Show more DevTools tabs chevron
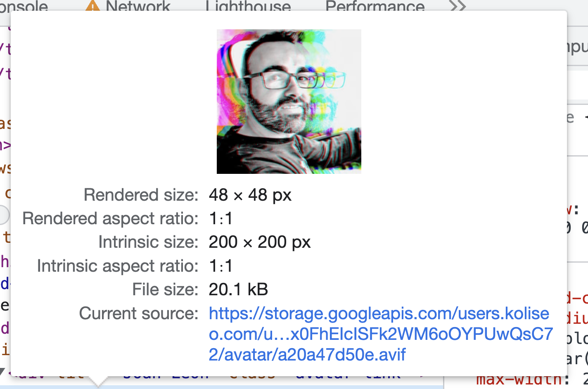588x389 pixels. click(458, 6)
